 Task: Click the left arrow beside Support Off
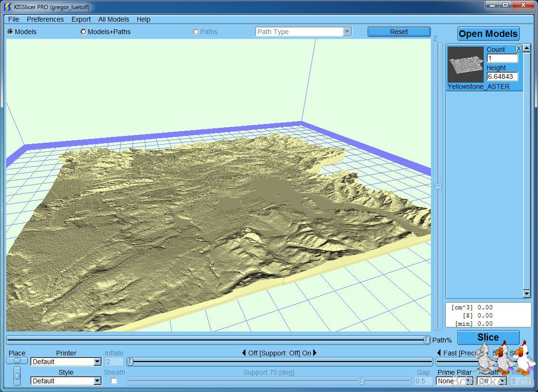tap(244, 353)
